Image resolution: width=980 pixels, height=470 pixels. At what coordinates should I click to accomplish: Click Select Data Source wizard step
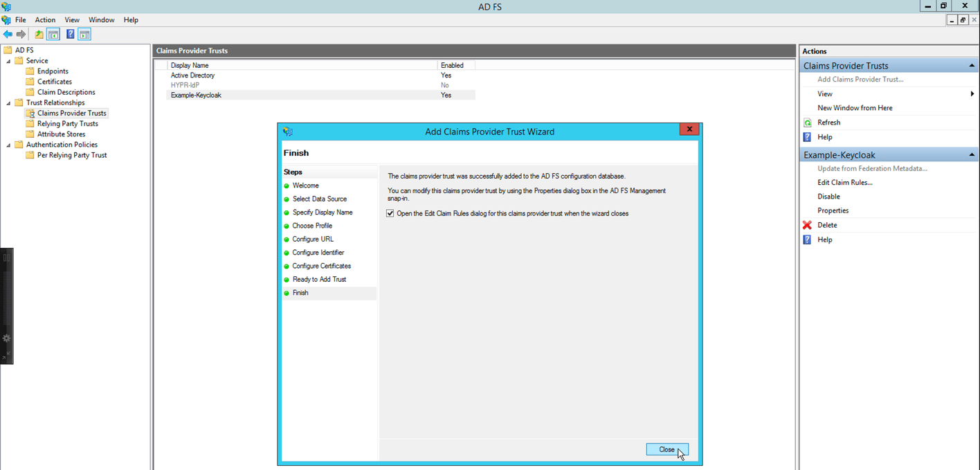(x=319, y=199)
